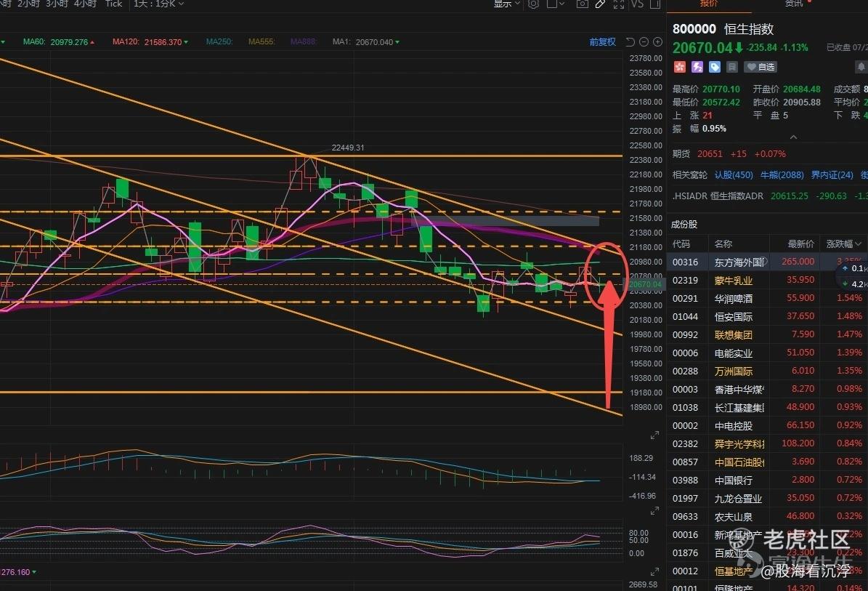Viewport: 868px width, 591px height.
Task: Select the 4小时 timeframe
Action: pyautogui.click(x=85, y=4)
